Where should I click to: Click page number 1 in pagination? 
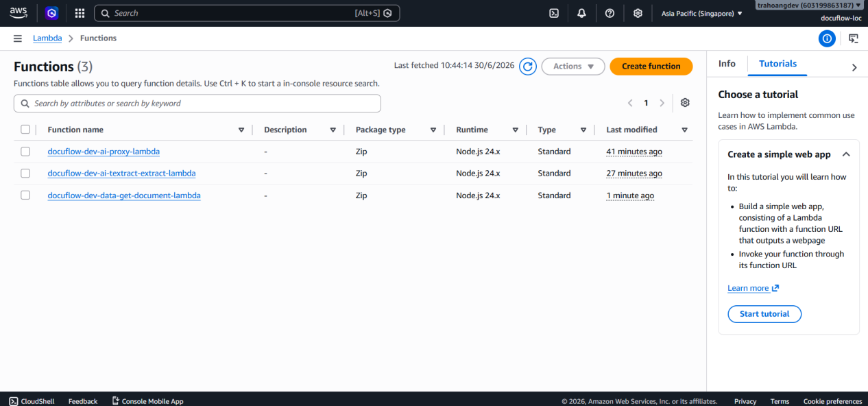coord(646,103)
